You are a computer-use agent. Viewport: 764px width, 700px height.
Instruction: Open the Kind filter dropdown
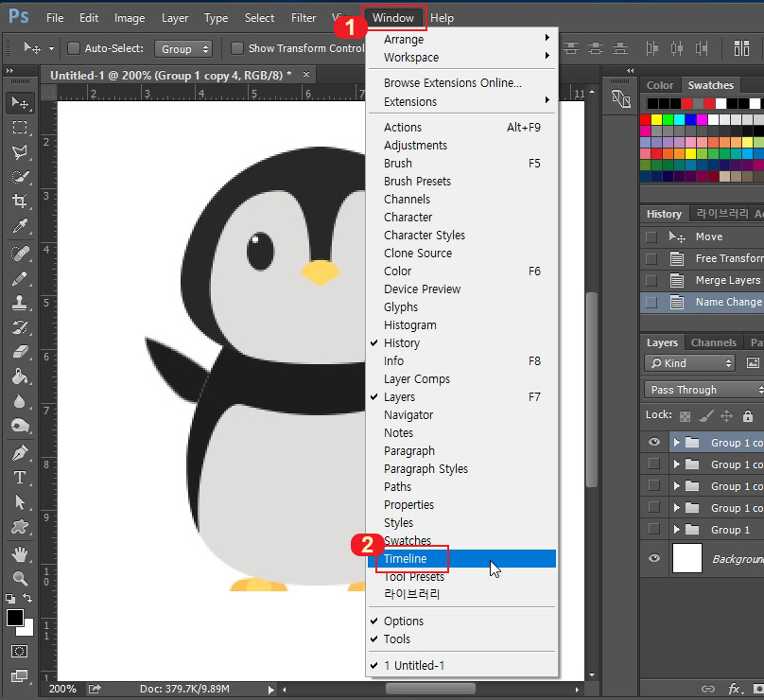coord(689,363)
